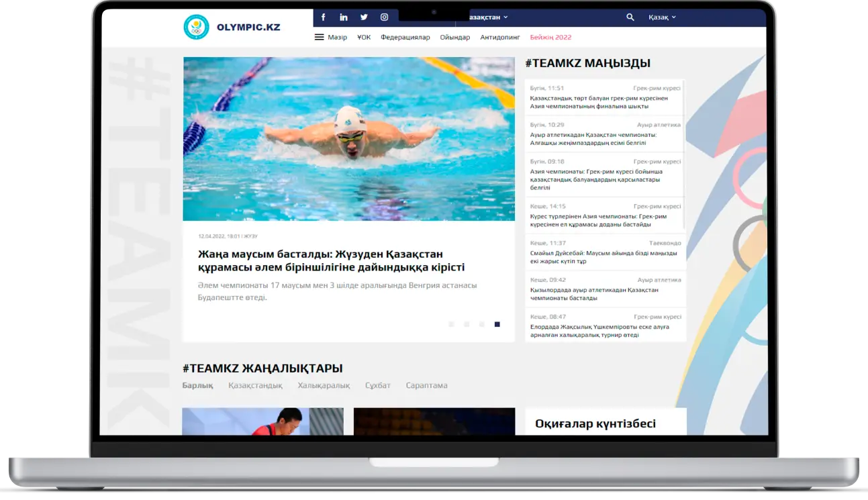
Task: Select the second carousel slide dot
Action: [x=467, y=324]
